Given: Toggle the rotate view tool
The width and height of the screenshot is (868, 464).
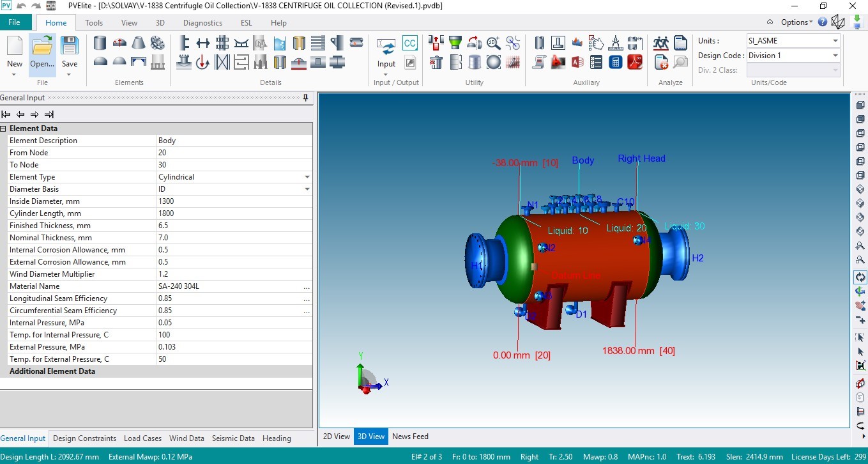Looking at the screenshot, I should pos(860,277).
